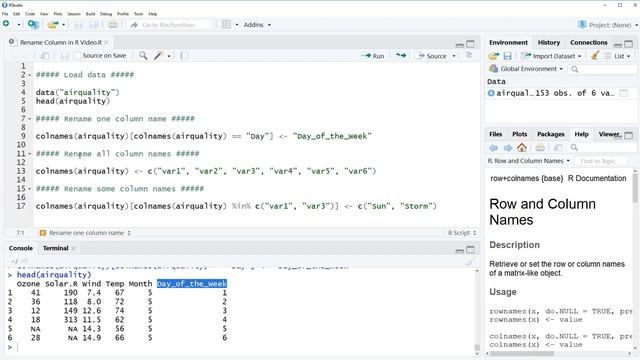This screenshot has height=360, width=640.
Task: Switch to the Terminal tab
Action: (x=56, y=248)
